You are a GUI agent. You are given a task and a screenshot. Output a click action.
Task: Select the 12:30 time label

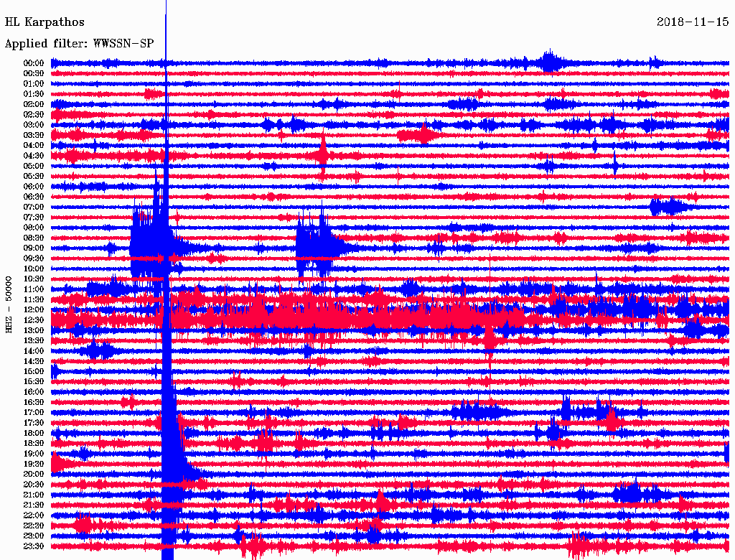(34, 320)
